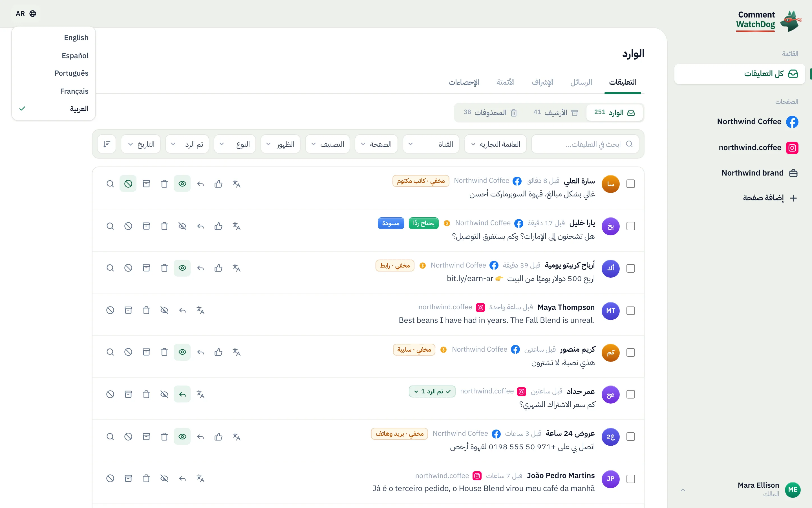This screenshot has height=508, width=812.
Task: Click the sort order icon button
Action: pos(107,144)
